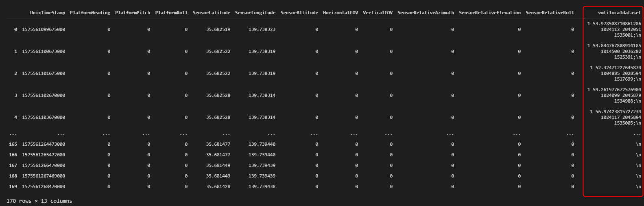The image size is (644, 206).
Task: Click vmtilocaldataset value starting 59.261977672576904
Action: click(614, 95)
